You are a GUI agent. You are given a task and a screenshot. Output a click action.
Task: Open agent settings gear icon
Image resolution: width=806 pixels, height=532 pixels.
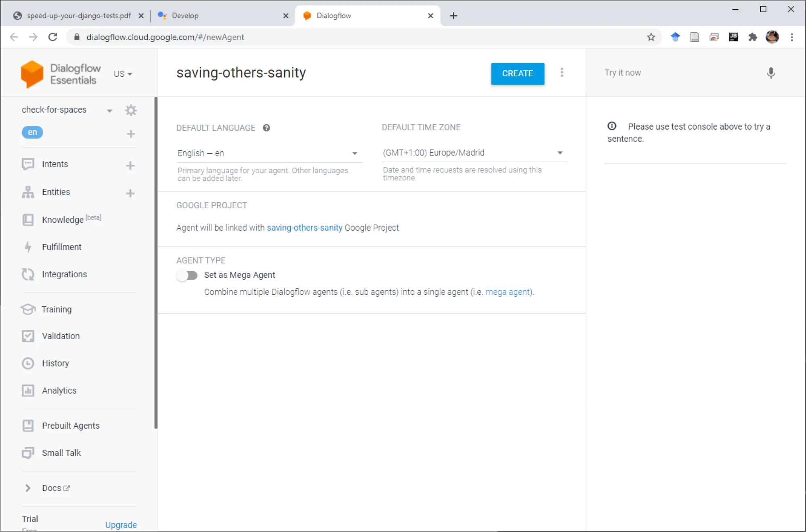(130, 110)
